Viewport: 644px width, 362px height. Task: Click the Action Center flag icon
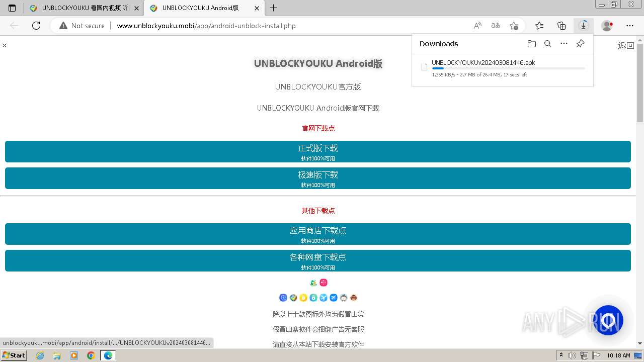tap(595, 355)
